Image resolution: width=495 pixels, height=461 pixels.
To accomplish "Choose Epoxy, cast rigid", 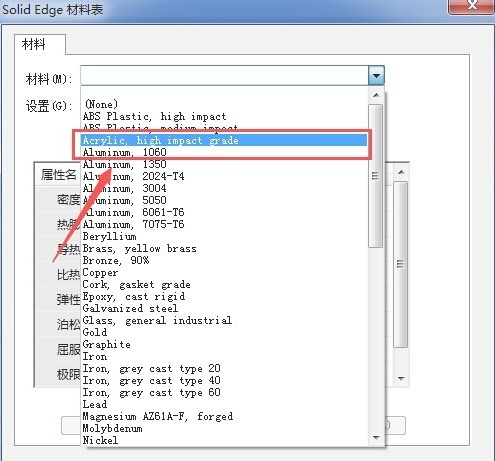I will click(225, 296).
